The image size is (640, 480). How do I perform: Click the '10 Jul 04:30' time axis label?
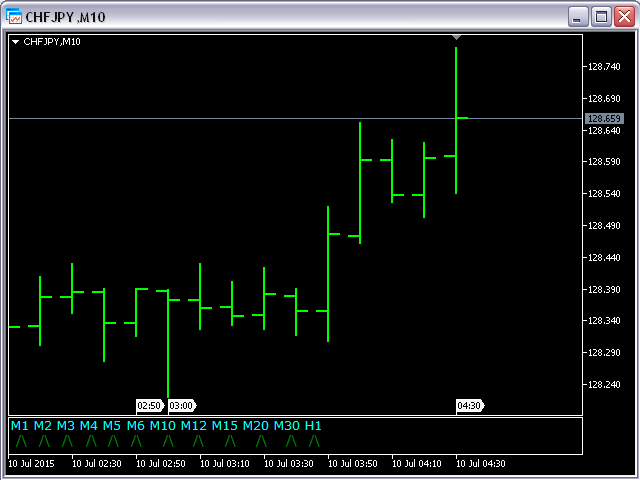coord(481,464)
